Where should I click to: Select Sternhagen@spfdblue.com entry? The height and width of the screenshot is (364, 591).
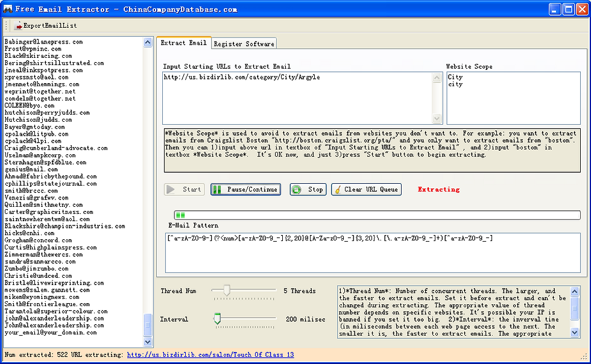pyautogui.click(x=45, y=162)
